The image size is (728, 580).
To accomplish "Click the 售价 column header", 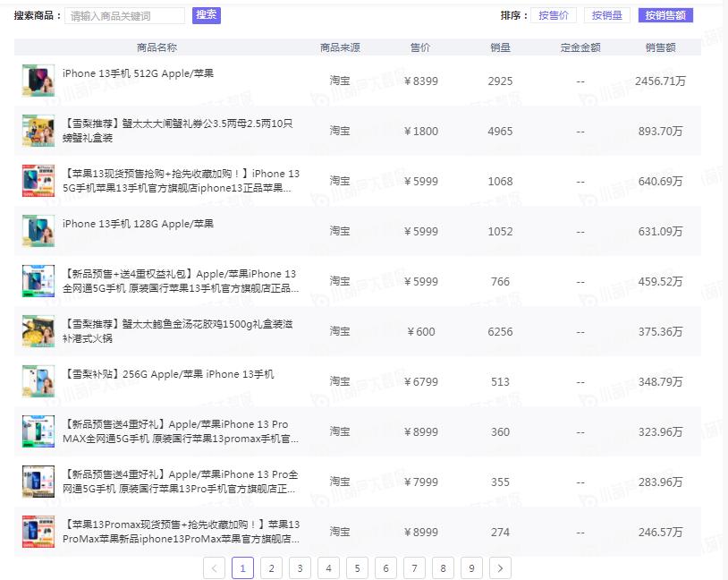I will pyautogui.click(x=419, y=47).
